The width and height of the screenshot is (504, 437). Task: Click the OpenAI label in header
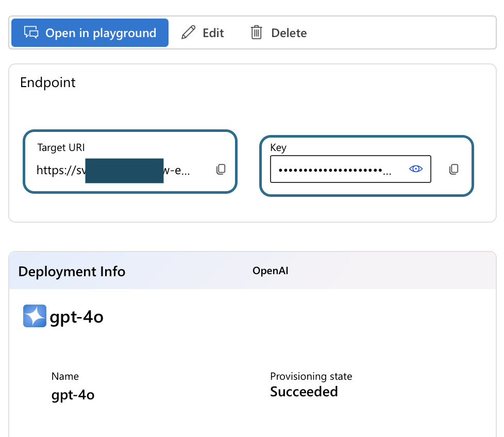tap(270, 271)
